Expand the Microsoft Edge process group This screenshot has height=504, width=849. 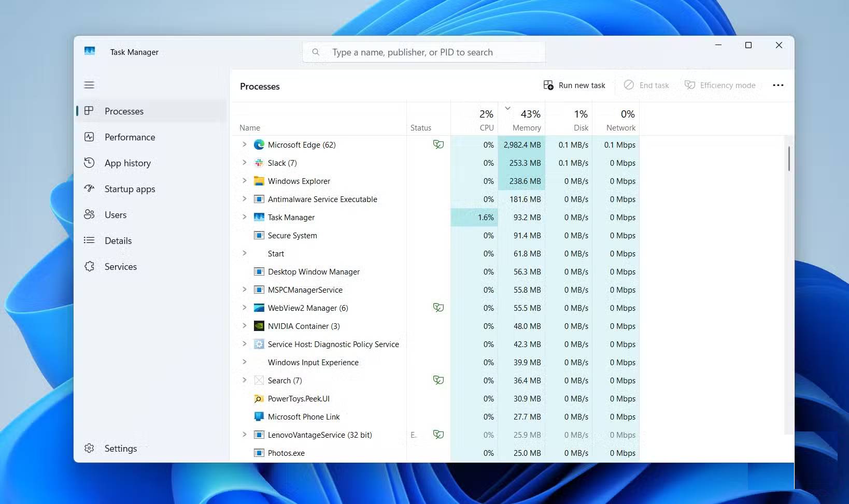coord(245,145)
